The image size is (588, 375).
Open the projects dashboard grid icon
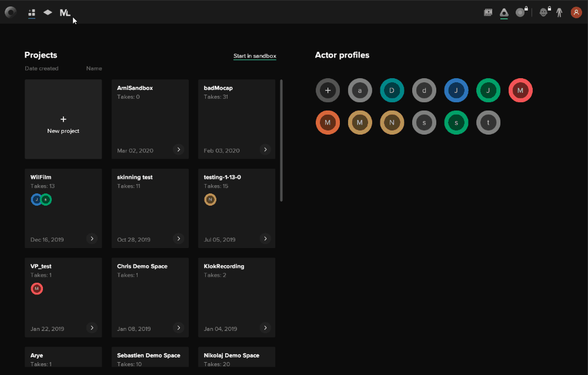coord(32,13)
